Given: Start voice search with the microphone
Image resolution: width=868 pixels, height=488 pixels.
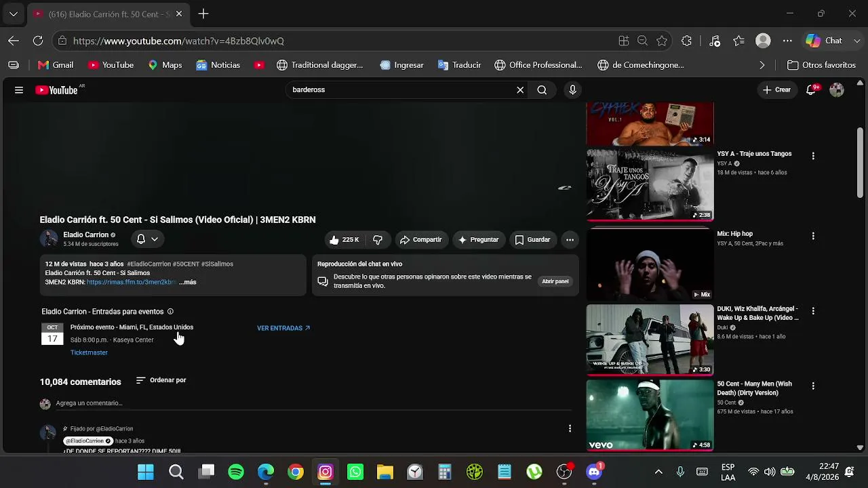Looking at the screenshot, I should pos(573,90).
